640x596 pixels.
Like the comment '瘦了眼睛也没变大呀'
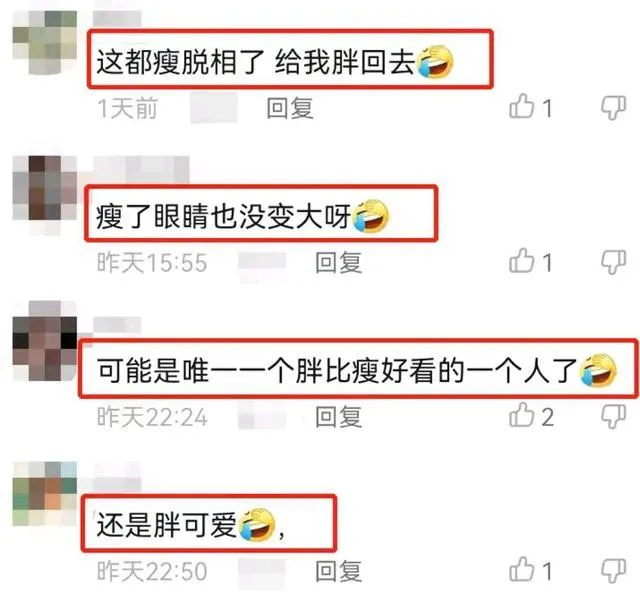pyautogui.click(x=522, y=261)
